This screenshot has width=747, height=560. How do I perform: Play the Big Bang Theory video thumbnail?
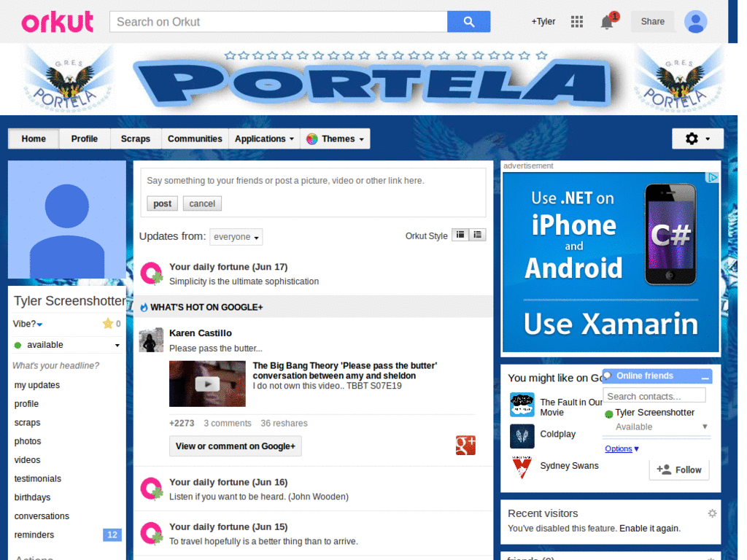click(x=207, y=384)
